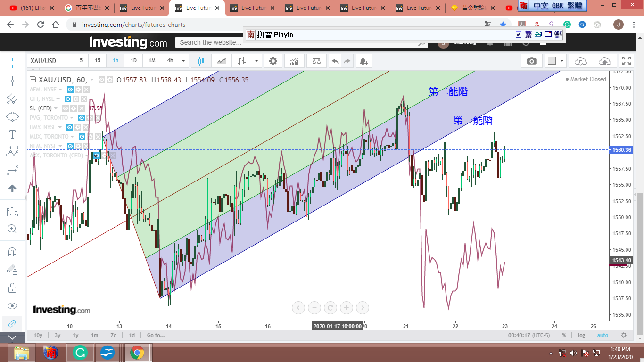Click the add alert bell icon
Screen dimensions: 644x362
tap(363, 61)
